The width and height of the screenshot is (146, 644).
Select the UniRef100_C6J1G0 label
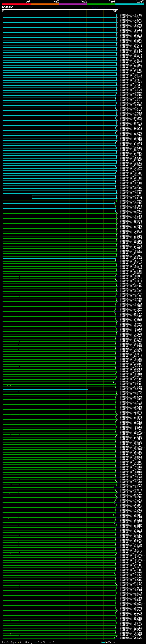(x=131, y=472)
